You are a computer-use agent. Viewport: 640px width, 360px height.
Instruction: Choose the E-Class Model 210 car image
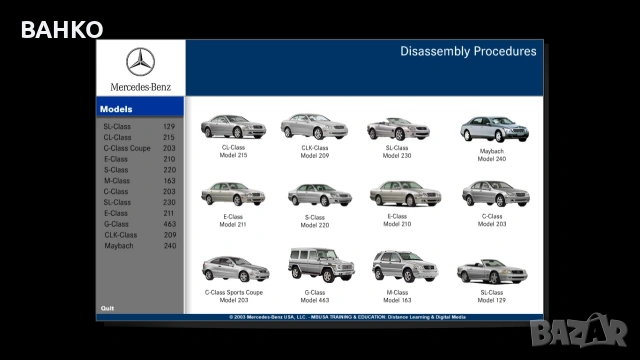[405, 193]
